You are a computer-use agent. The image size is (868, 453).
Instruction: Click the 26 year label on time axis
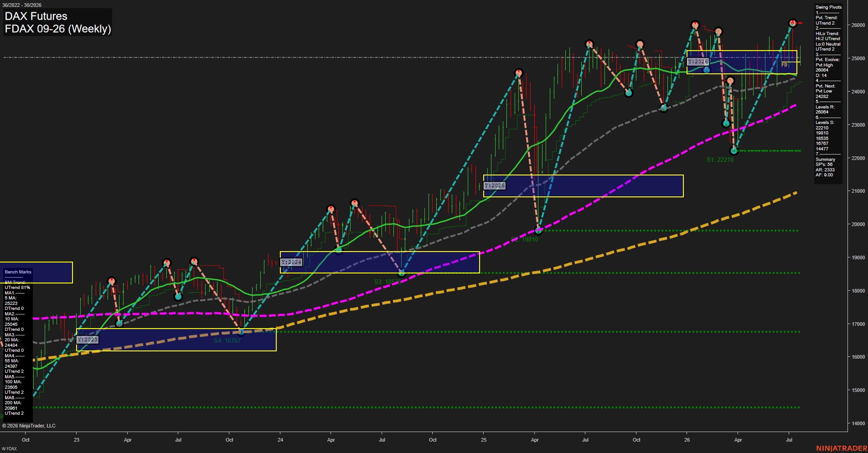click(687, 440)
